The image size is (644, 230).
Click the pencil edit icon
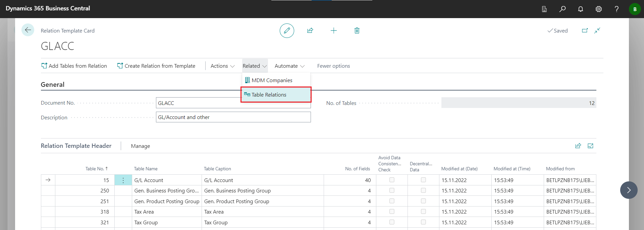click(x=287, y=31)
